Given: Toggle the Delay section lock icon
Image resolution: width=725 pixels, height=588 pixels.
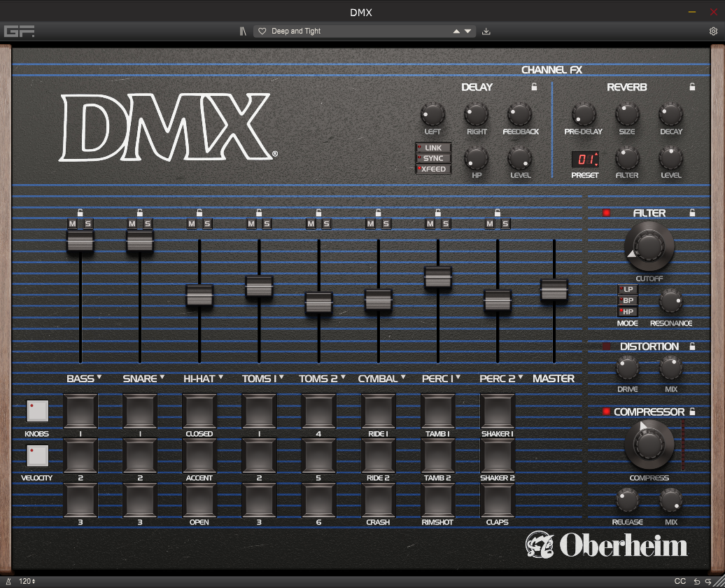Looking at the screenshot, I should (x=534, y=87).
